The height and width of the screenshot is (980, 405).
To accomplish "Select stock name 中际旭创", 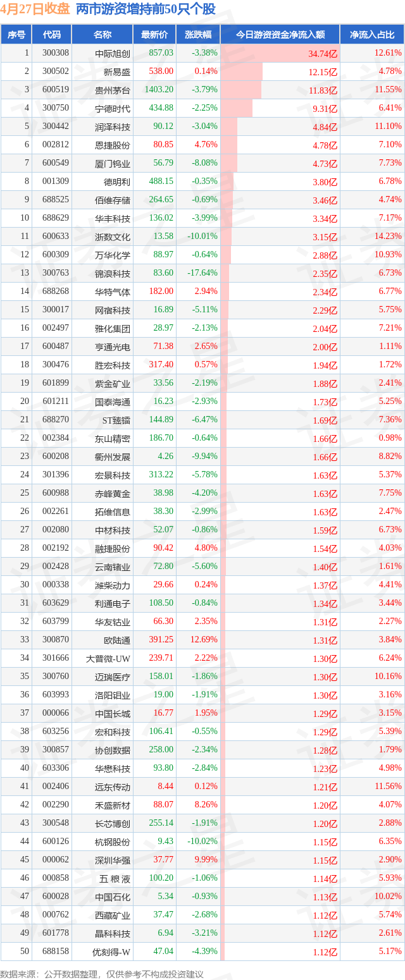I will (113, 53).
